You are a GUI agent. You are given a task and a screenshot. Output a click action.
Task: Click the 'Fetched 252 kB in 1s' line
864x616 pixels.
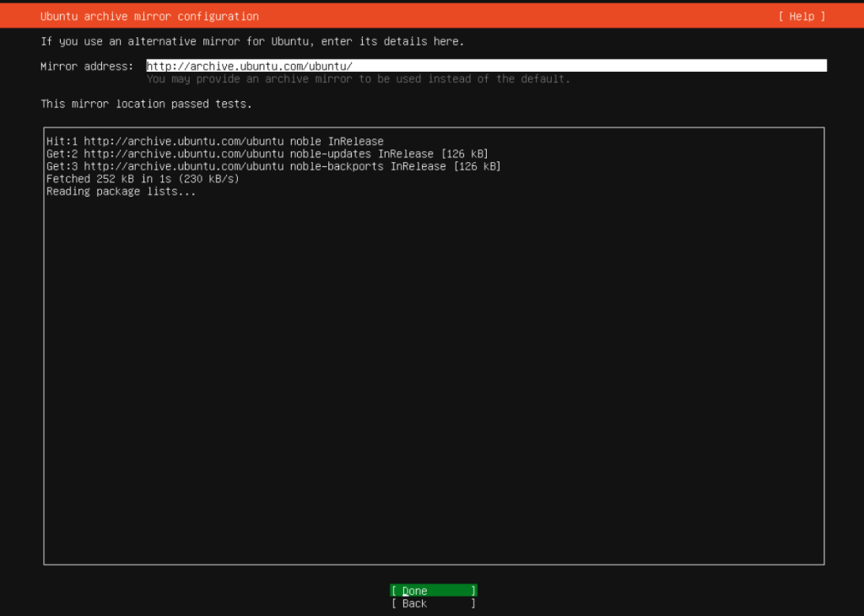(143, 179)
